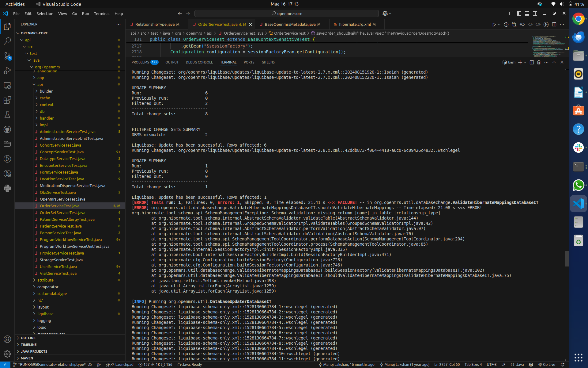The image size is (588, 368).
Task: Click the errors and warnings count in status bar
Action: [x=155, y=365]
